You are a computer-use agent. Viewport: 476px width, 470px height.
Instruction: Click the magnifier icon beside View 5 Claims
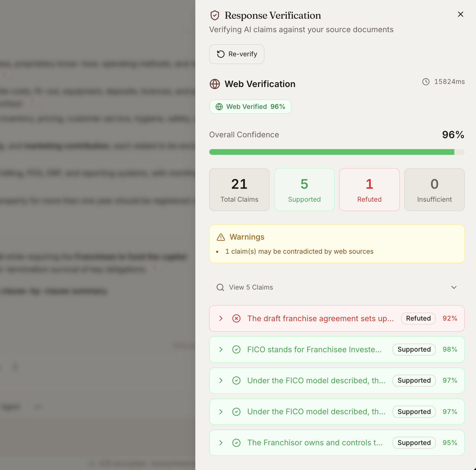(x=220, y=287)
